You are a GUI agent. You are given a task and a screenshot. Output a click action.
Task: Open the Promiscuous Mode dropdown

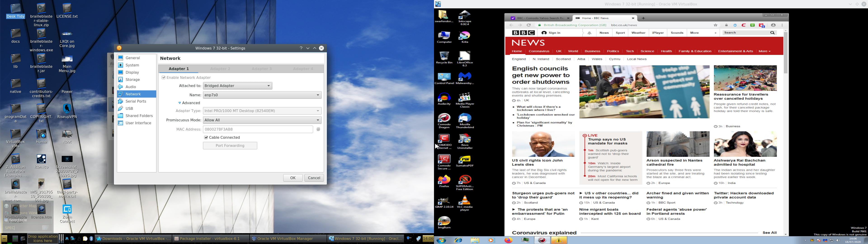262,120
